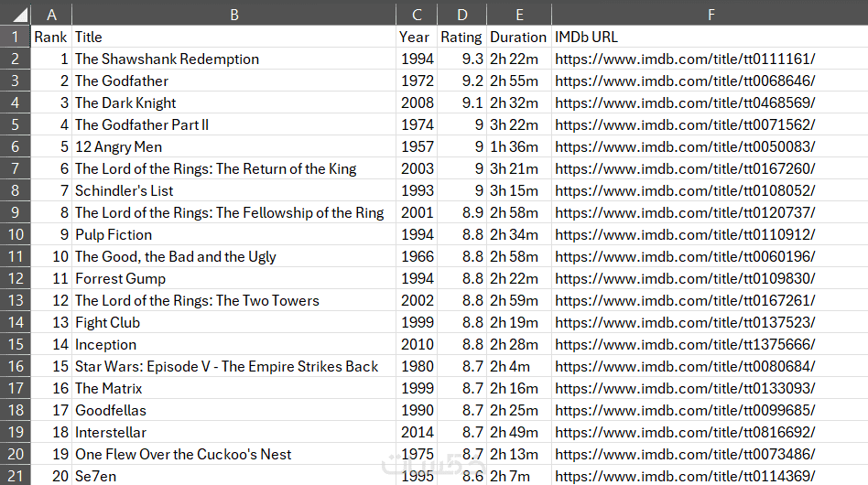Image resolution: width=868 pixels, height=485 pixels.
Task: Open The Shawshank Redemption IMDb URL
Action: 685,59
